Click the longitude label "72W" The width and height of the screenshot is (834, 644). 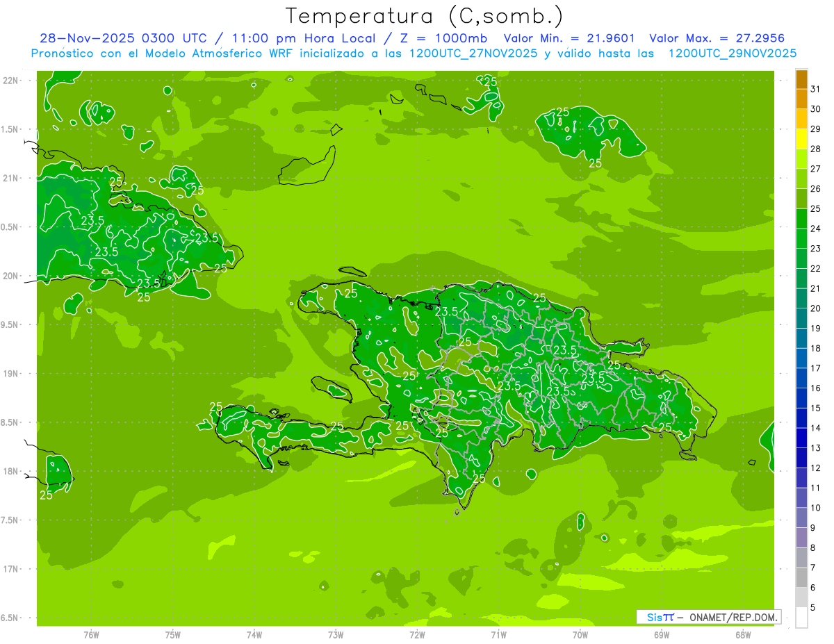417,635
